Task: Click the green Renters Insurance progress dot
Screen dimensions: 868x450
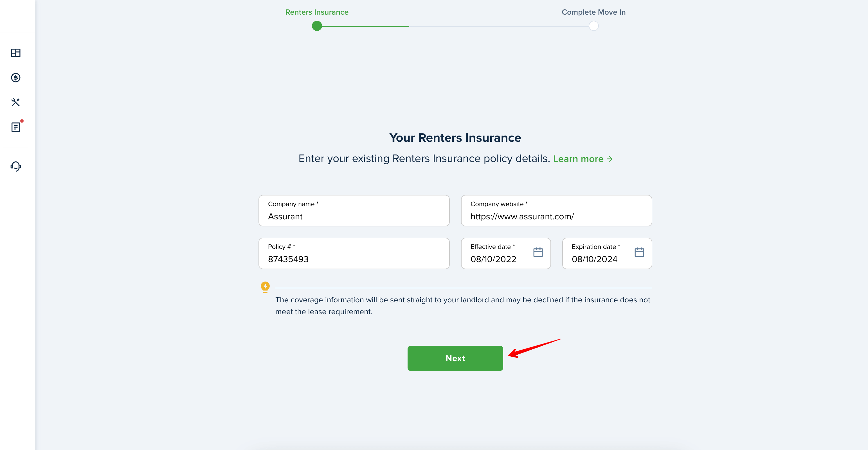Action: coord(317,26)
